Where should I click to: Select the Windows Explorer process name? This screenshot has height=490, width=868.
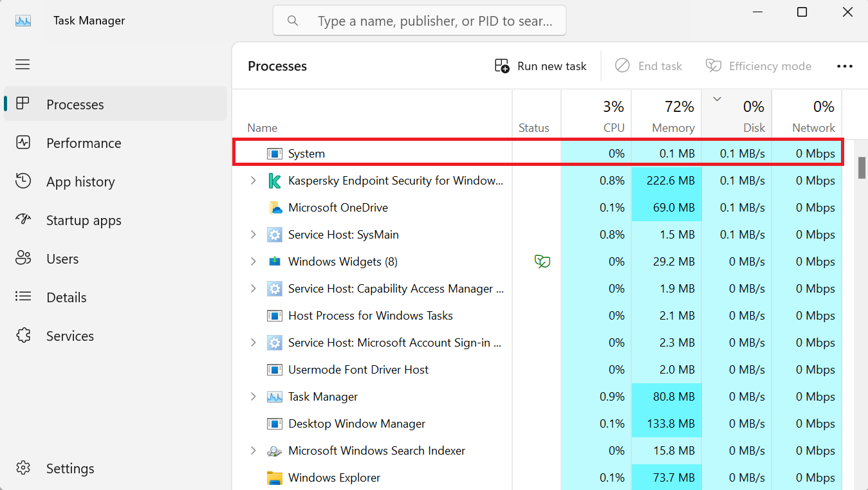click(x=334, y=478)
